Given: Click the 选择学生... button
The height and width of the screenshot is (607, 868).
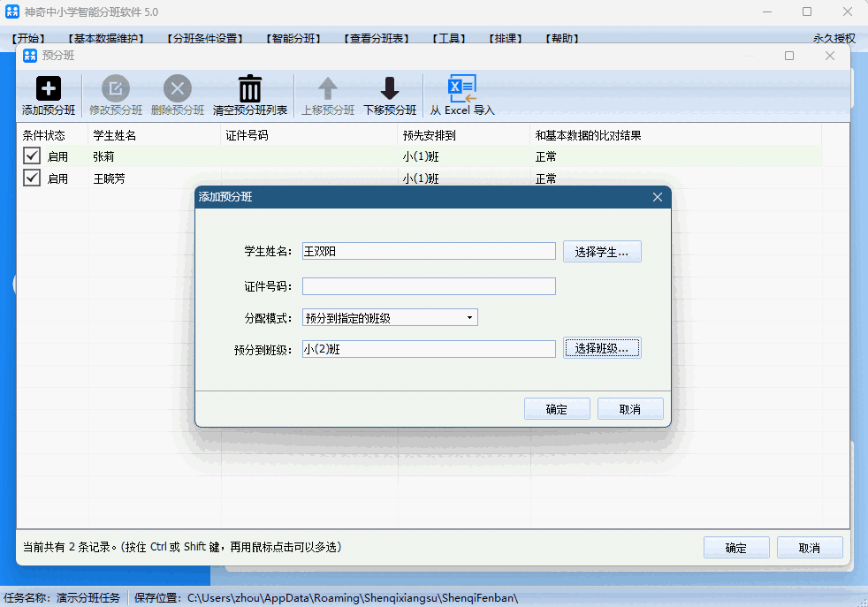Looking at the screenshot, I should pyautogui.click(x=602, y=251).
